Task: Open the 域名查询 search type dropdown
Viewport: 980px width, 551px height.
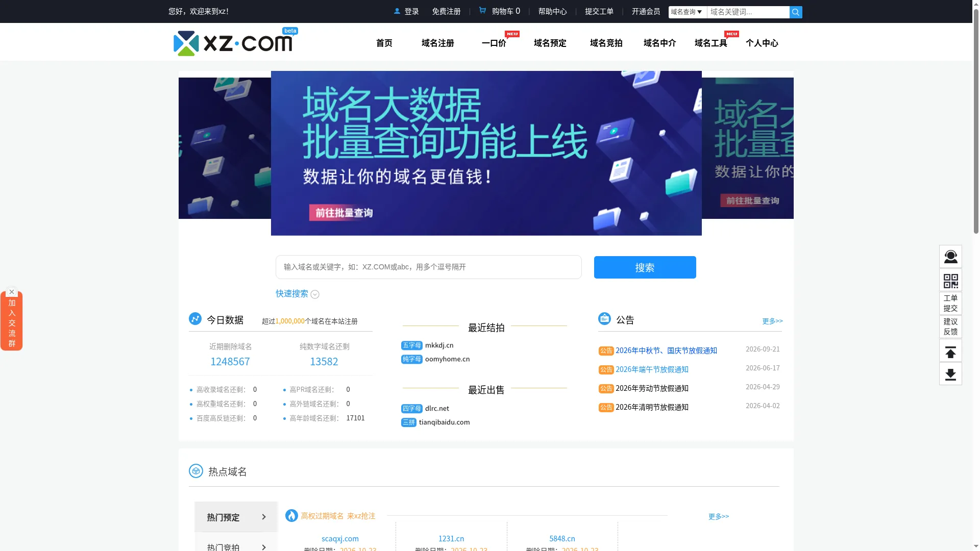Action: tap(687, 12)
